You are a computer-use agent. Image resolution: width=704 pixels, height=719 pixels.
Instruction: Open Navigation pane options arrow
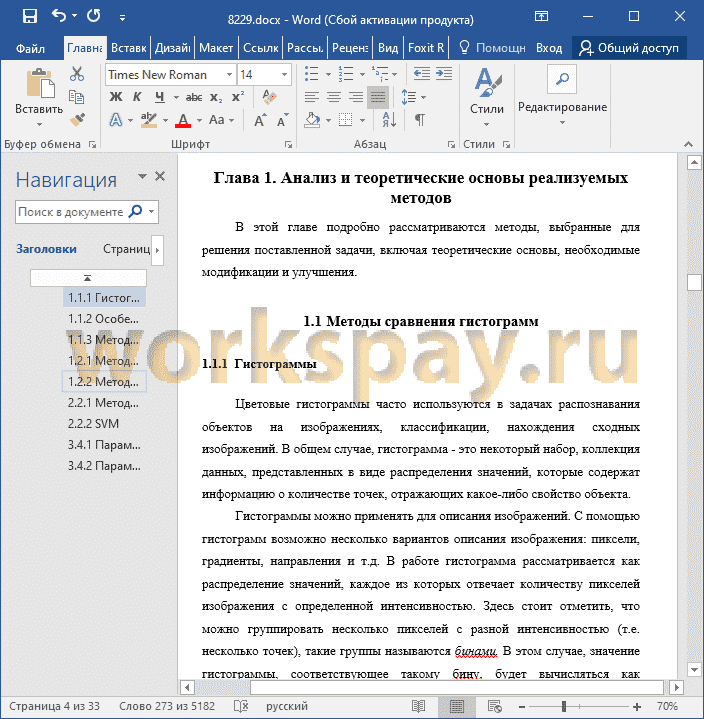(x=142, y=177)
